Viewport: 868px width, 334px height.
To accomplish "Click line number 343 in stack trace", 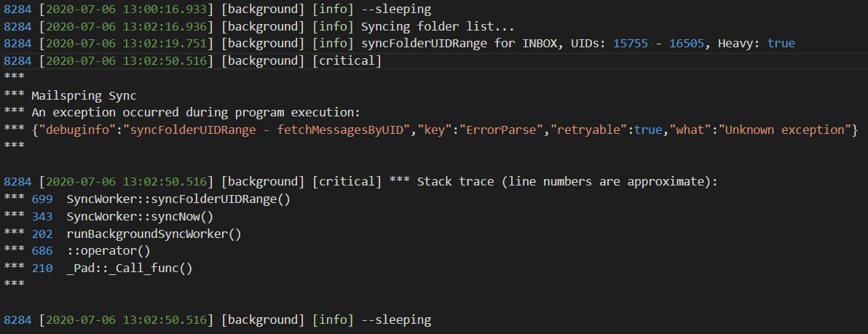I will click(x=42, y=215).
